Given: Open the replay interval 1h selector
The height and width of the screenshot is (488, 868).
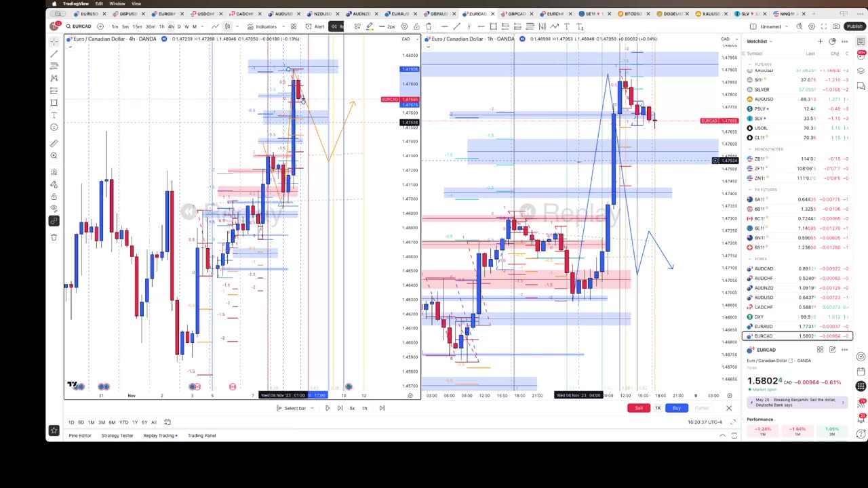Looking at the screenshot, I should click(364, 408).
